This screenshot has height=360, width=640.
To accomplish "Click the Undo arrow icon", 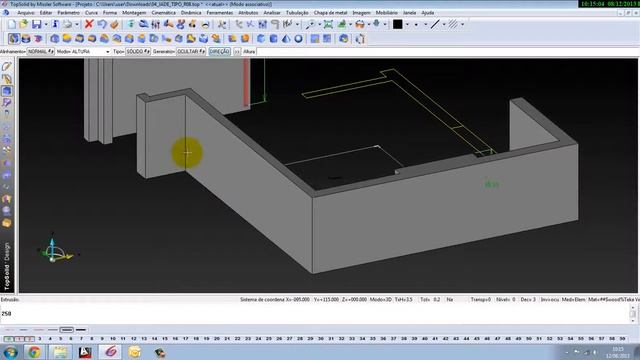I will 102,24.
